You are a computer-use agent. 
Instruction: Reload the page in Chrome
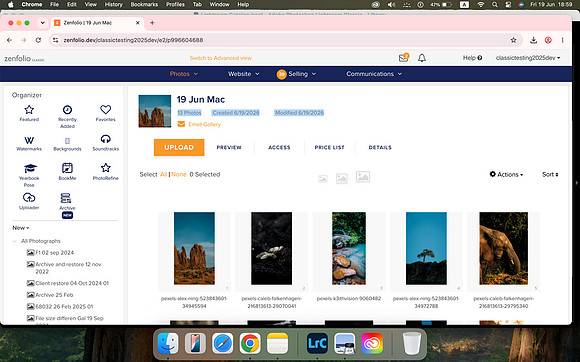38,40
